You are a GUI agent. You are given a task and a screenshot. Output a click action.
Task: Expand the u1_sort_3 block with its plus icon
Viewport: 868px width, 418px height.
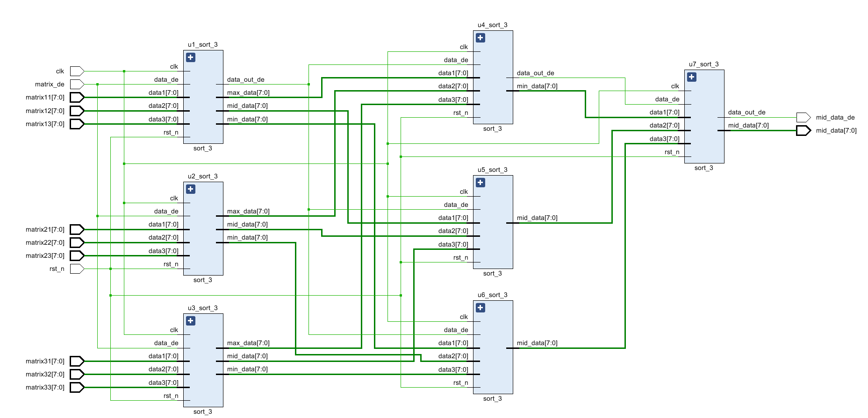coord(191,57)
